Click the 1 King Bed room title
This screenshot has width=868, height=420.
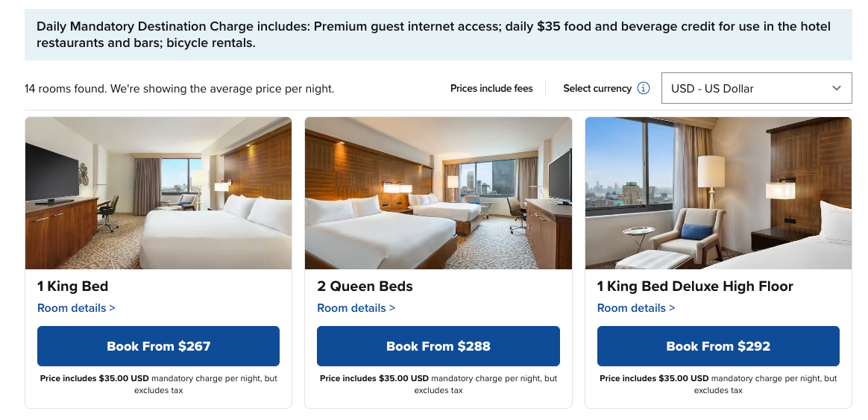(73, 286)
